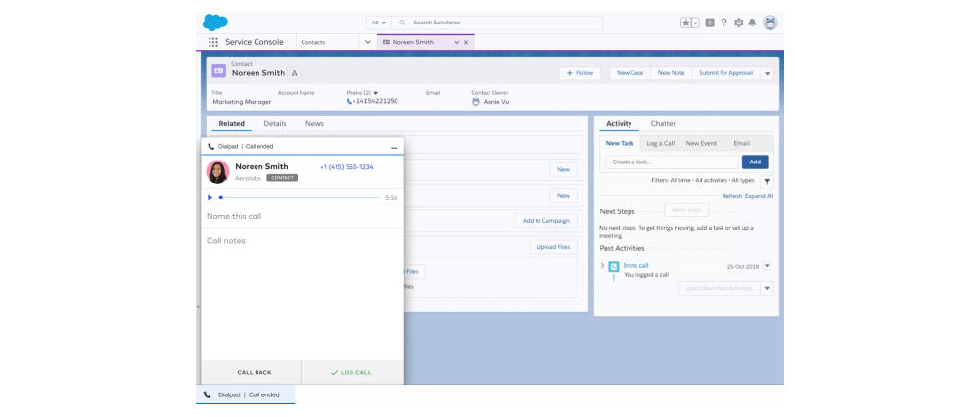Click Annie Vu's owner avatar icon

(x=476, y=101)
